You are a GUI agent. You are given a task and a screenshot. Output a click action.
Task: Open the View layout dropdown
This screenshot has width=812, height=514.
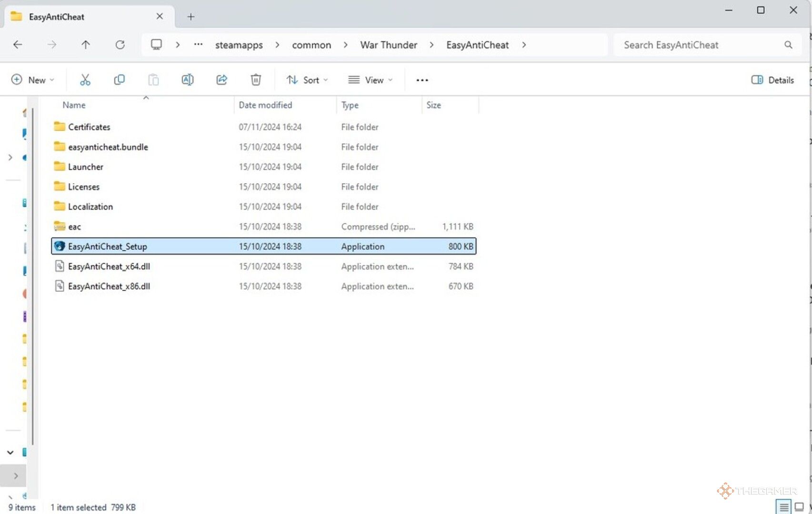371,80
